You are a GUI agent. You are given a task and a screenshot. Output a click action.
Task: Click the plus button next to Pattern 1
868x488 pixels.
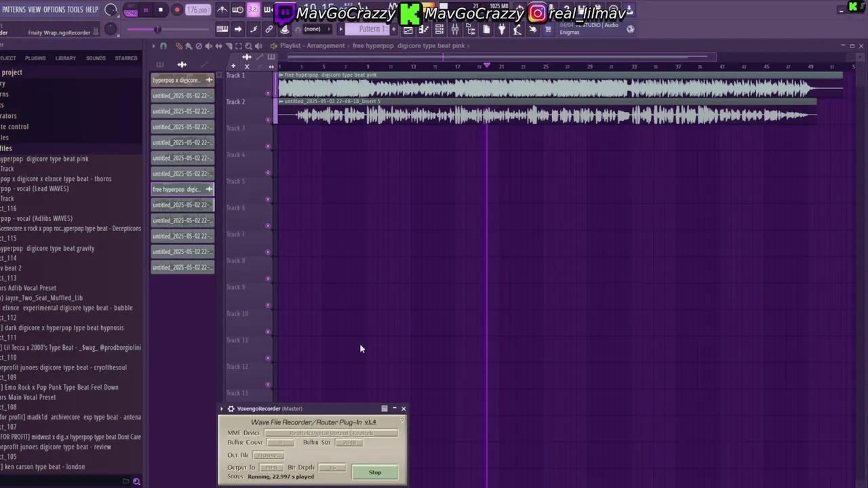pos(394,29)
